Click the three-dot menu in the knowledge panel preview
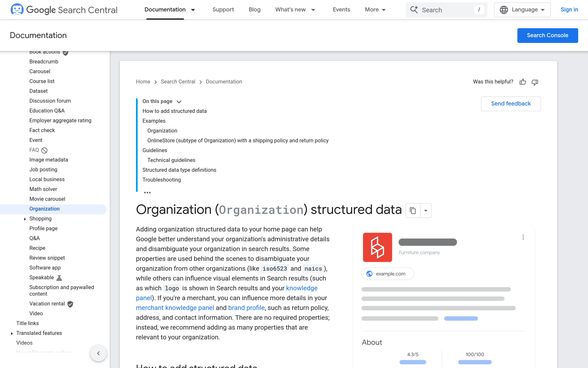 523,237
